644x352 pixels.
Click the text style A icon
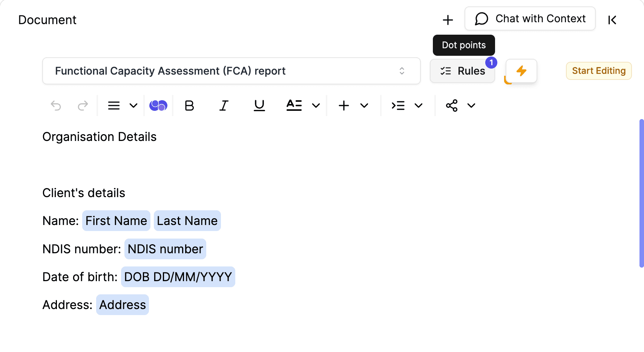pyautogui.click(x=294, y=106)
